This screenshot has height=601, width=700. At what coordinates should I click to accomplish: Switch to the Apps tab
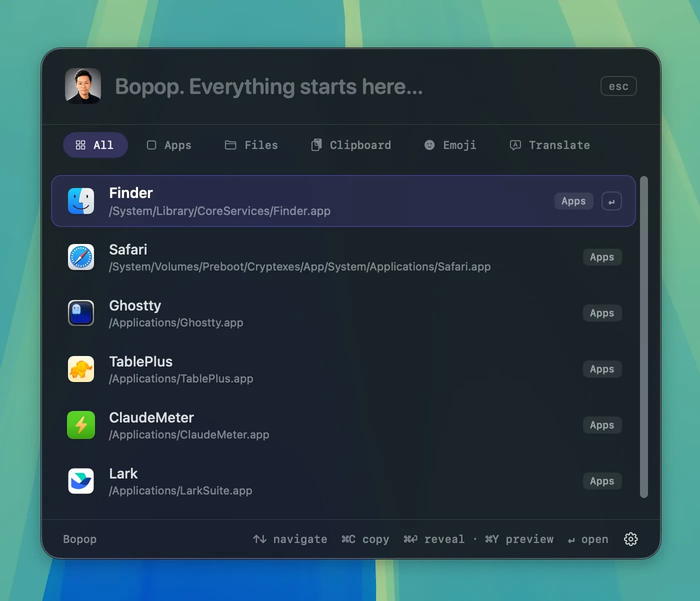pyautogui.click(x=169, y=145)
